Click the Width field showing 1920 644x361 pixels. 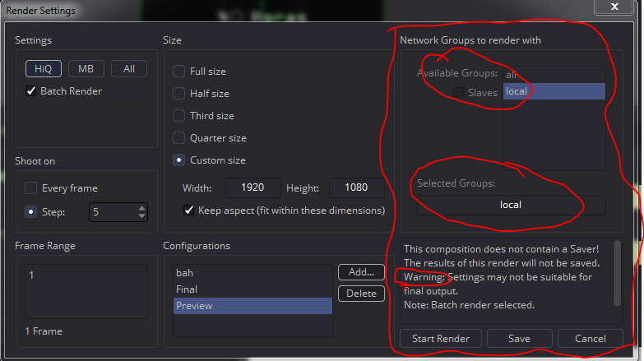click(x=253, y=187)
